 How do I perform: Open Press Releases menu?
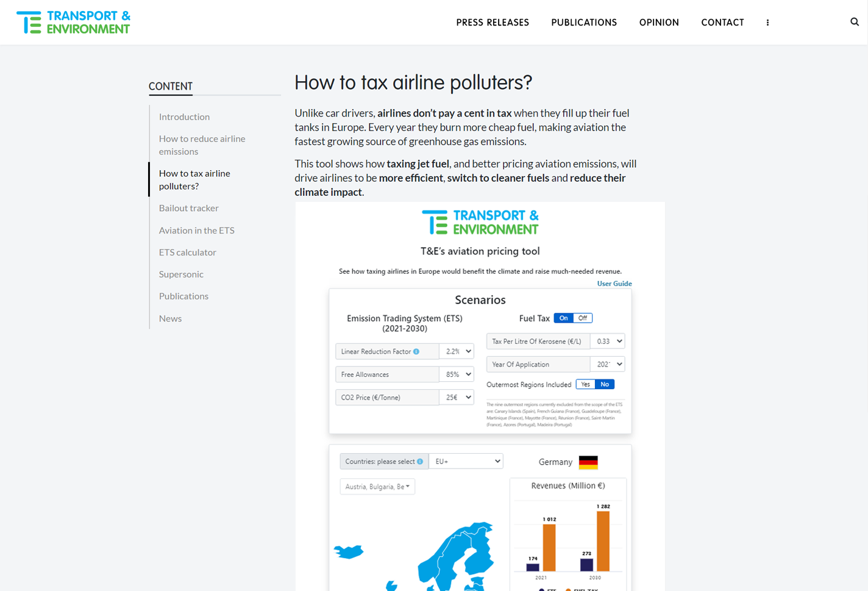[493, 23]
